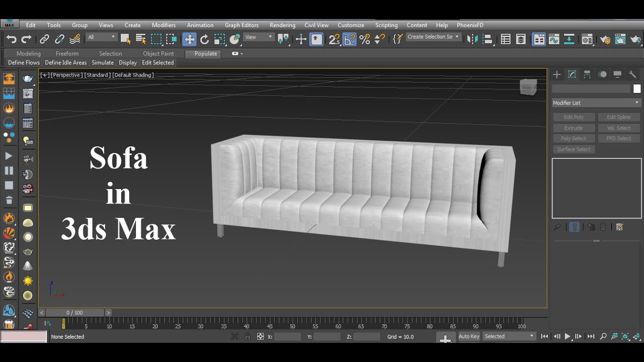Toggle the Auto Key button
The width and height of the screenshot is (644, 362).
(469, 336)
